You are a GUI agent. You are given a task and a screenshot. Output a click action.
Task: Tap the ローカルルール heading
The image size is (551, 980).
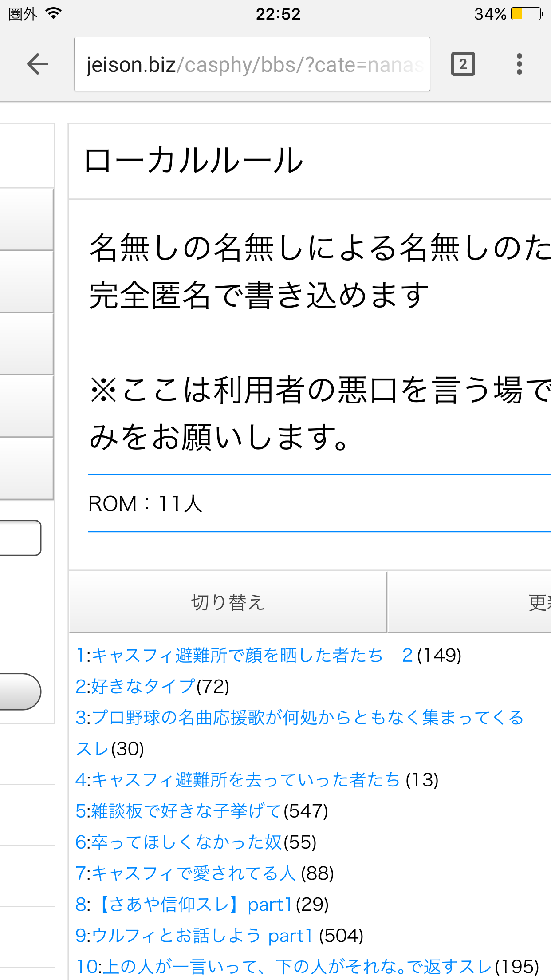(193, 160)
